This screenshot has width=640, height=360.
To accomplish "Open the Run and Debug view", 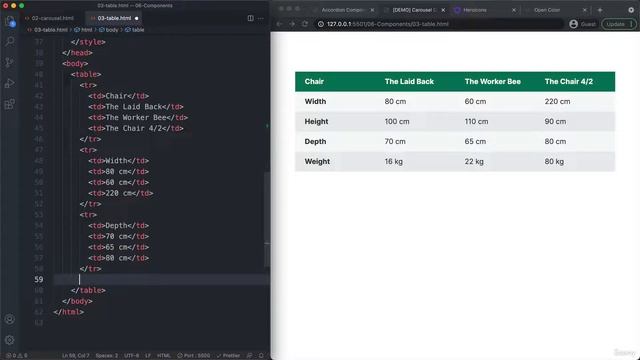I will (x=10, y=83).
